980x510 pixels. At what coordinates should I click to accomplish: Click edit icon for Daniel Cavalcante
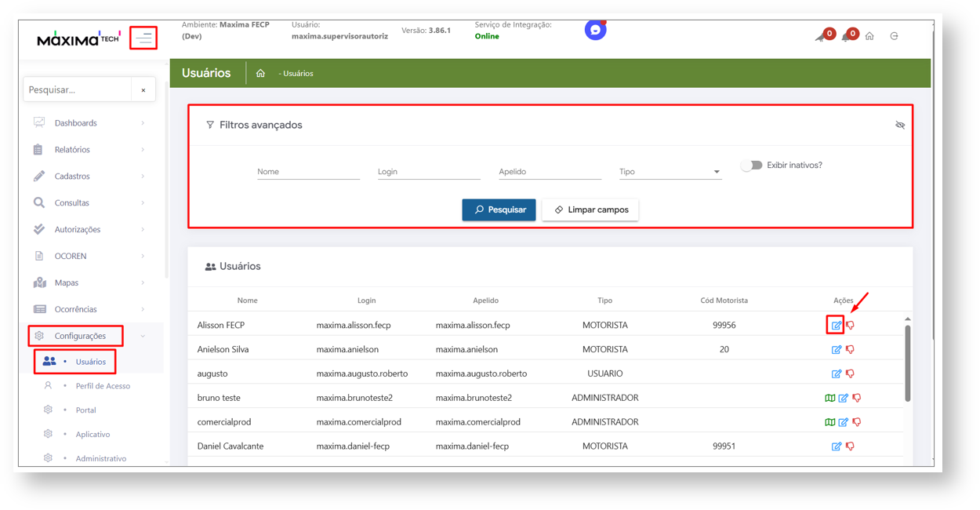tap(836, 446)
